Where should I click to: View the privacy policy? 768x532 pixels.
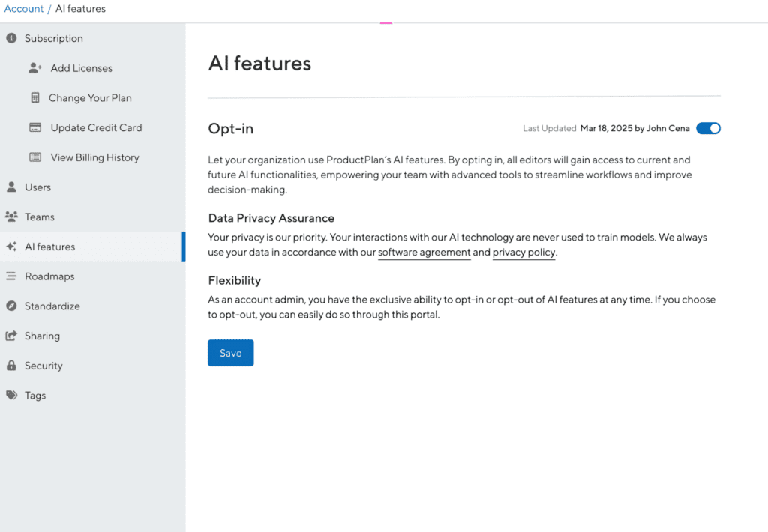[x=523, y=252]
